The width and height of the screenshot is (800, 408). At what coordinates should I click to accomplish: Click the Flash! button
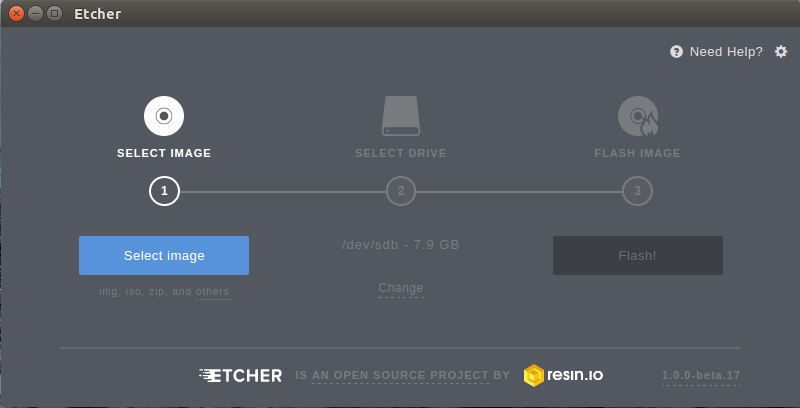[x=638, y=256]
